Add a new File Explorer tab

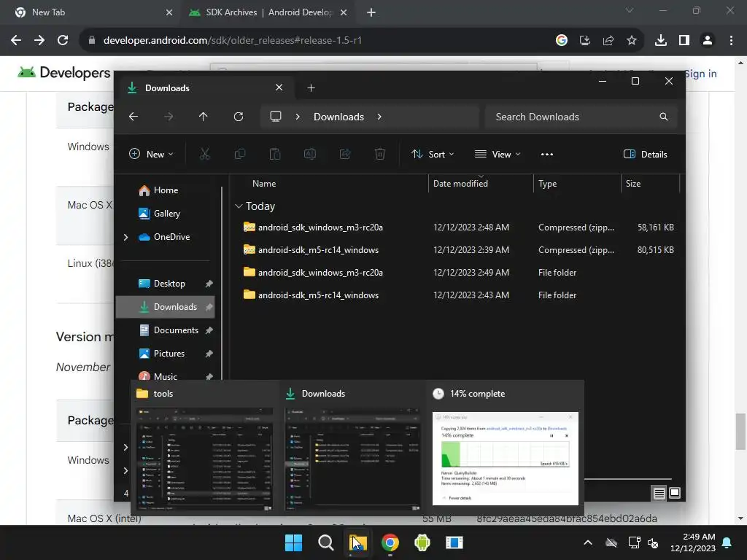[311, 88]
